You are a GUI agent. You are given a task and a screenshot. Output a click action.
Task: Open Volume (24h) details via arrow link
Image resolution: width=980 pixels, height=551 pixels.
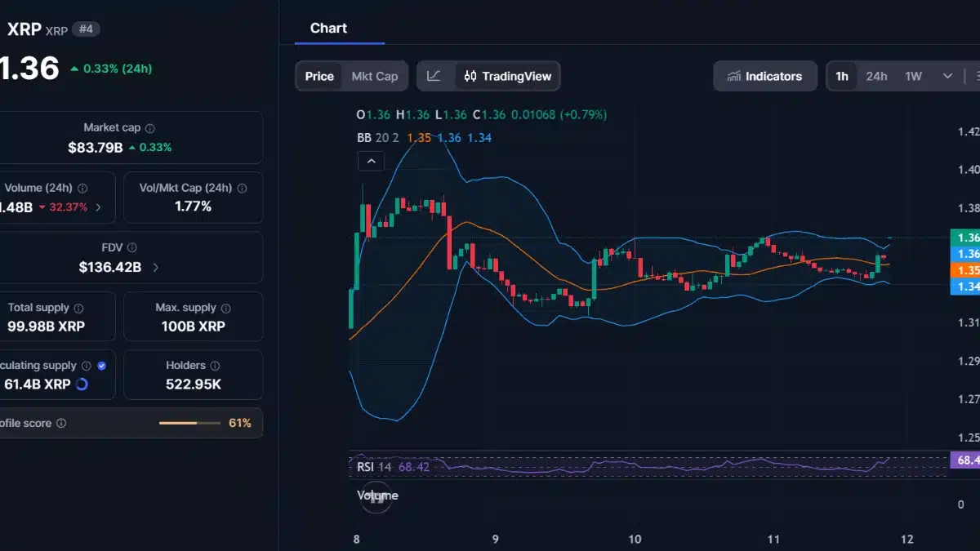[x=98, y=207]
